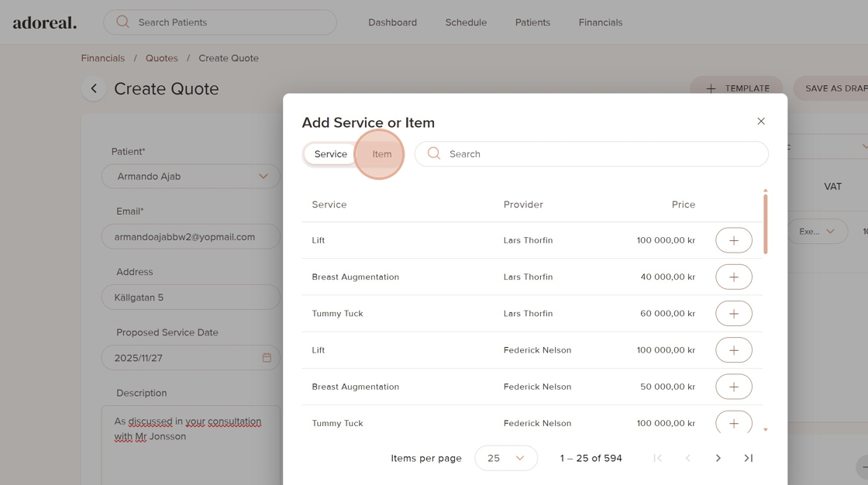The image size is (868, 485).
Task: Click the service list vertical scrollbar
Action: click(x=766, y=224)
